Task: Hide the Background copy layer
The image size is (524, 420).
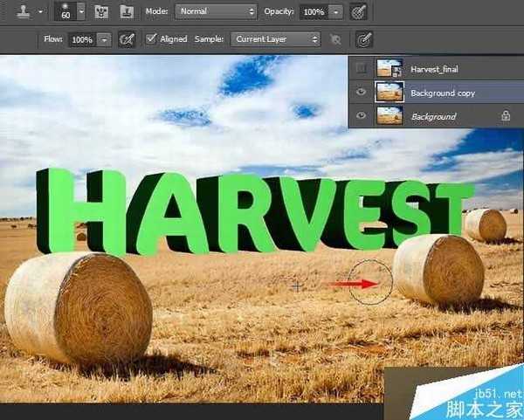Action: (359, 92)
